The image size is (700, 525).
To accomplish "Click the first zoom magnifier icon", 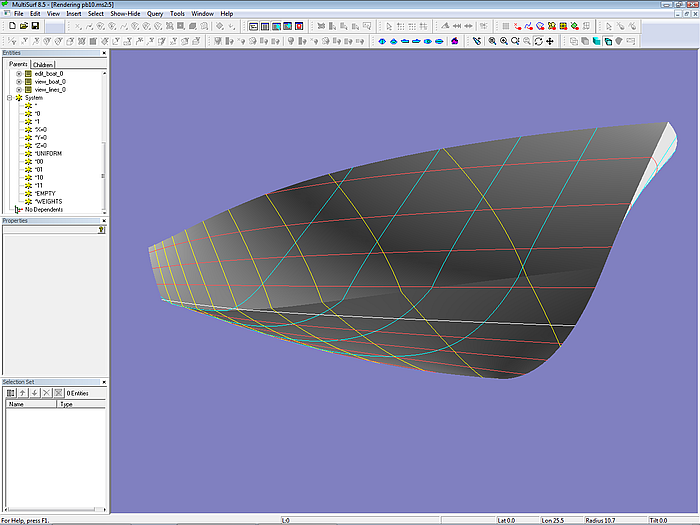I will (x=492, y=41).
